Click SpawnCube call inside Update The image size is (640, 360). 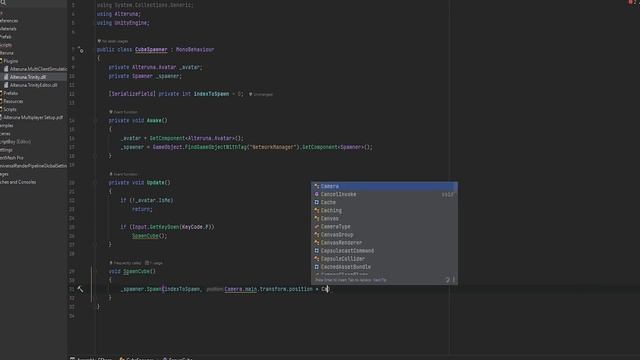click(x=145, y=236)
